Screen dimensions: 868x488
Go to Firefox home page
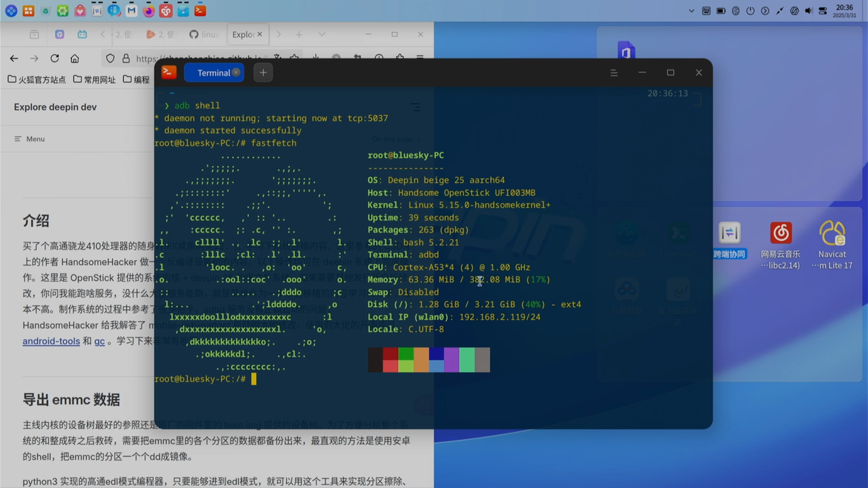point(75,58)
